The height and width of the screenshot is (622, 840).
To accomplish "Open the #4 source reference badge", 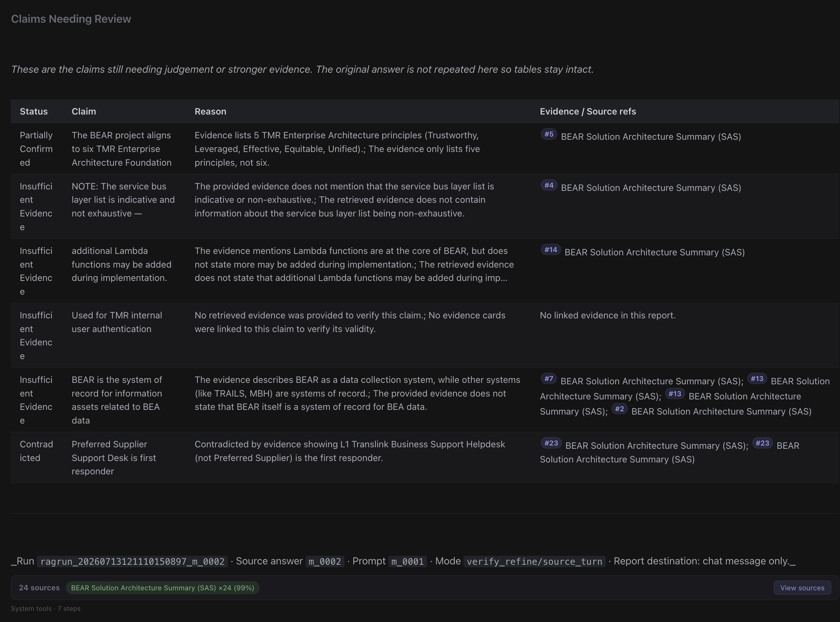I will pyautogui.click(x=549, y=185).
